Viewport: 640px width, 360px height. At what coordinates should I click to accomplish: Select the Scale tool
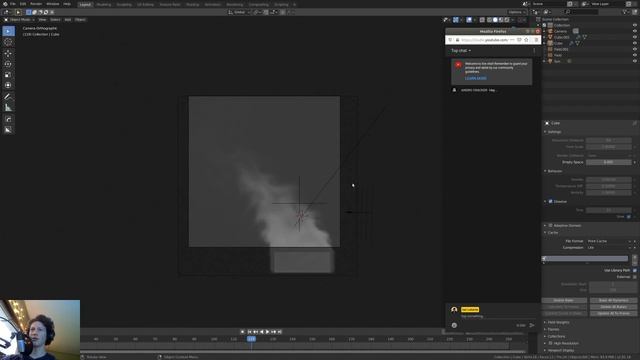tap(8, 75)
